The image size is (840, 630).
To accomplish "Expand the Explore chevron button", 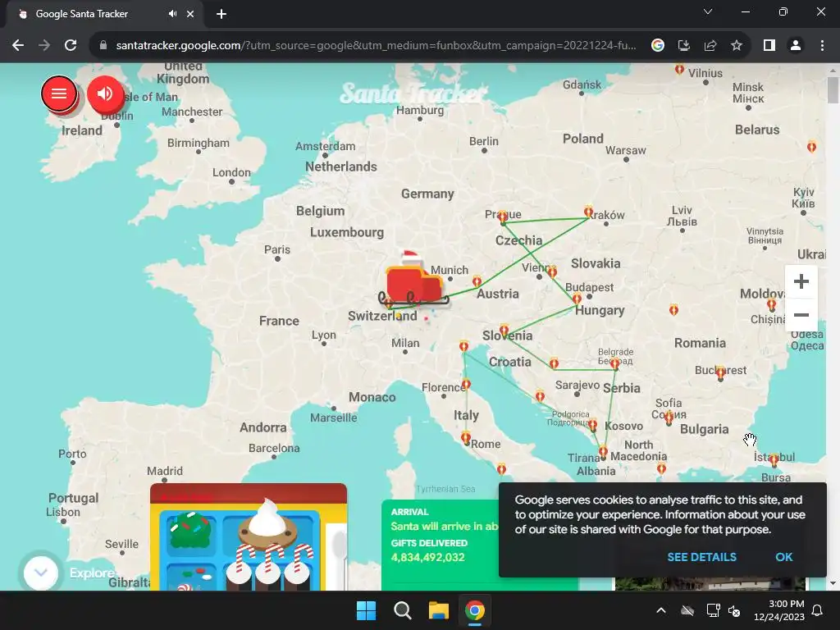I will [x=41, y=573].
